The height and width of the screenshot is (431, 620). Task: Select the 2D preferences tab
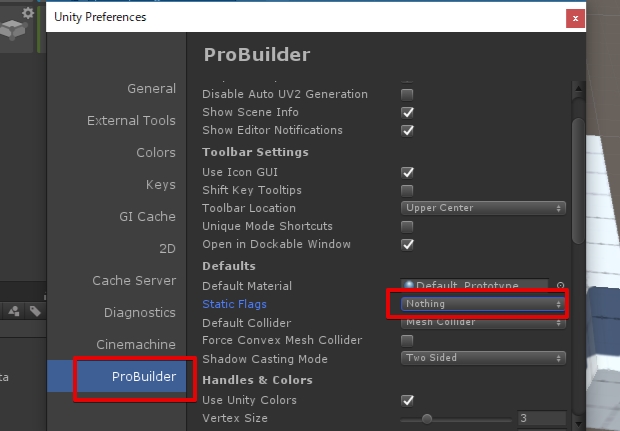tap(167, 249)
